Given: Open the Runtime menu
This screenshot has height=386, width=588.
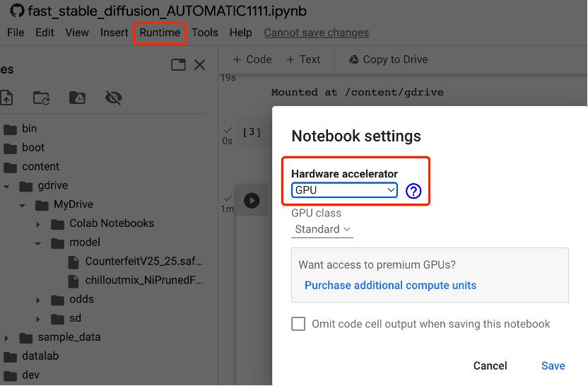Looking at the screenshot, I should [x=160, y=33].
